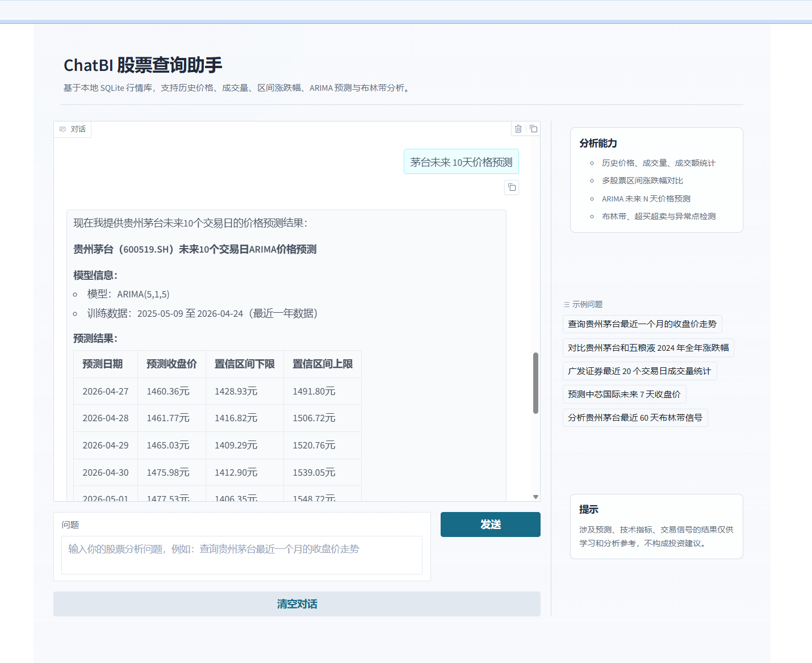Click the subtitle 基于本地 SQLite 行情库
The height and width of the screenshot is (663, 812).
coord(108,88)
